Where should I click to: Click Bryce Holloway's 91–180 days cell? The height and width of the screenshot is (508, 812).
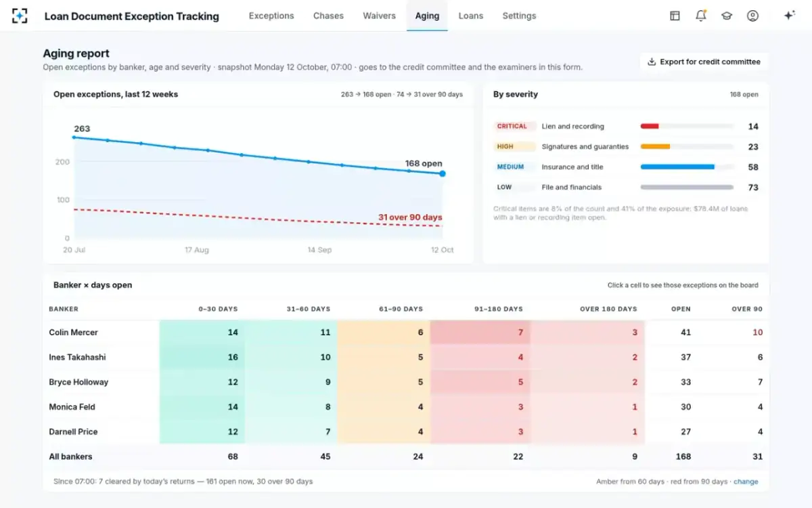(x=480, y=382)
